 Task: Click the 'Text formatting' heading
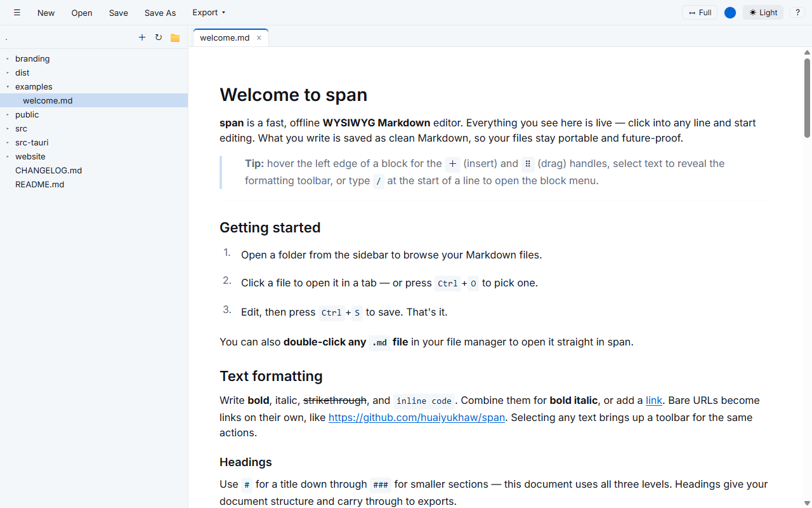tap(271, 376)
